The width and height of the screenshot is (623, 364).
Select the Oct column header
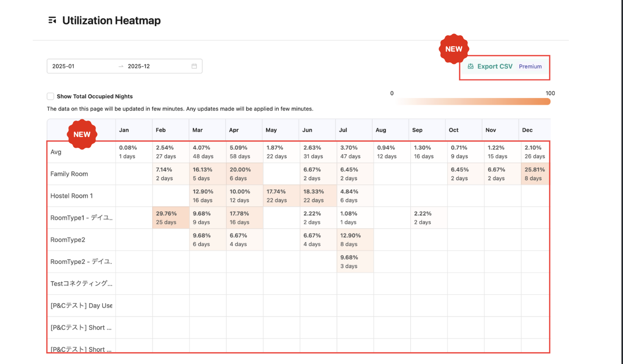[464, 130]
